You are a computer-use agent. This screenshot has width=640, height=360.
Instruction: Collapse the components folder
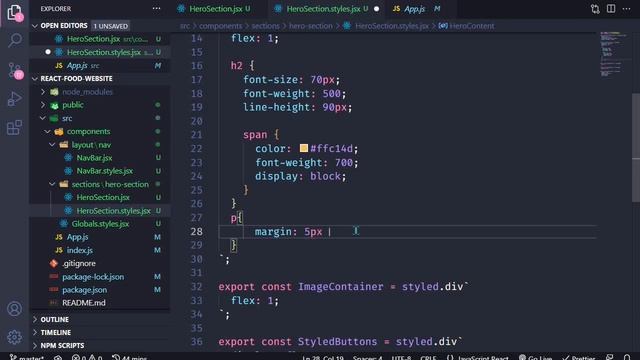pyautogui.click(x=47, y=132)
